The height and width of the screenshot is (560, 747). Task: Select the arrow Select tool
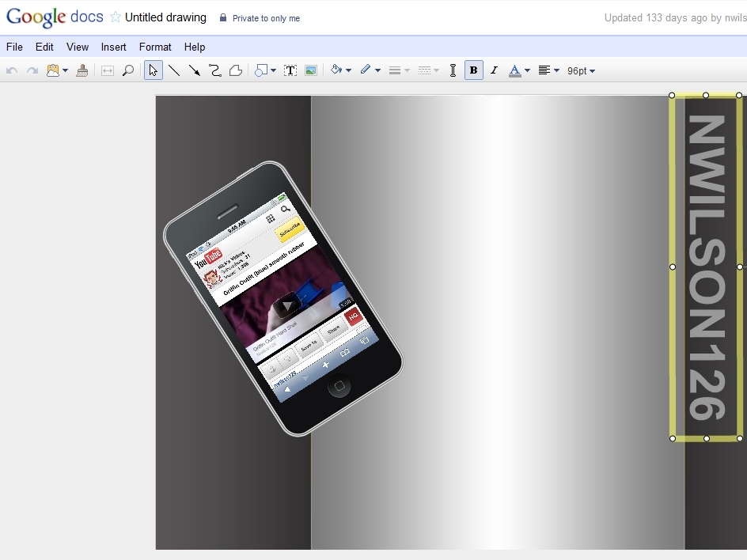point(153,70)
